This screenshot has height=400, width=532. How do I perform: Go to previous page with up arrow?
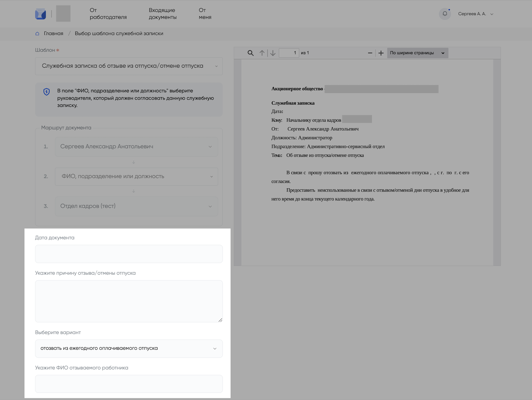(262, 53)
